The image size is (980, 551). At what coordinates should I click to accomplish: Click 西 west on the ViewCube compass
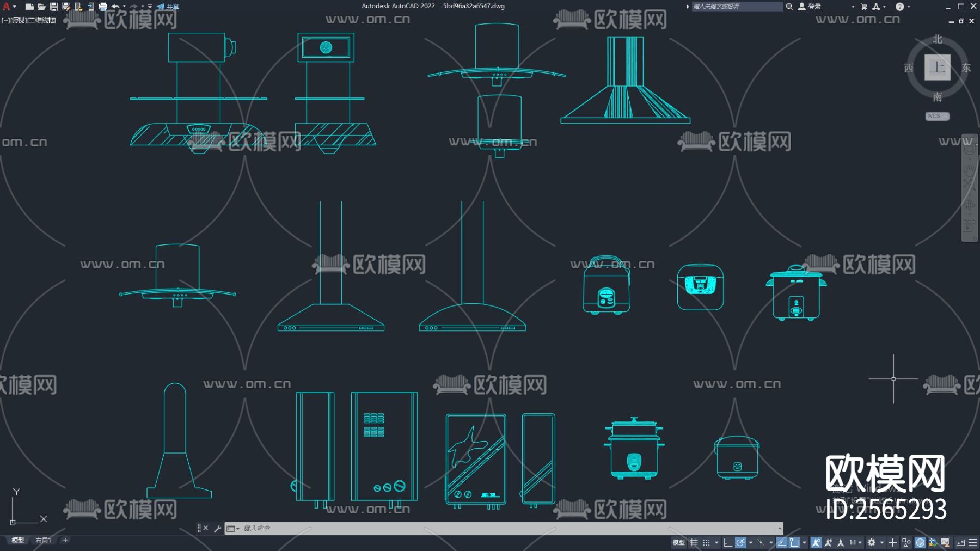point(909,68)
